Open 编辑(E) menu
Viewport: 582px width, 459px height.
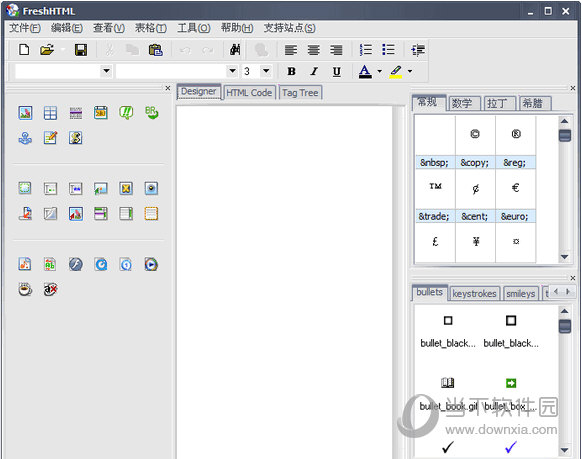(67, 28)
